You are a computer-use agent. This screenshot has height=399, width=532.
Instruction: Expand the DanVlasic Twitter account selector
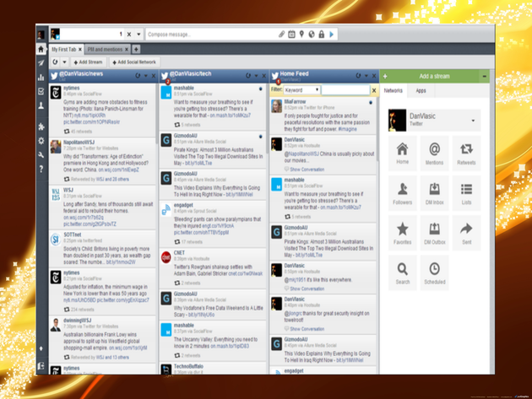[473, 121]
